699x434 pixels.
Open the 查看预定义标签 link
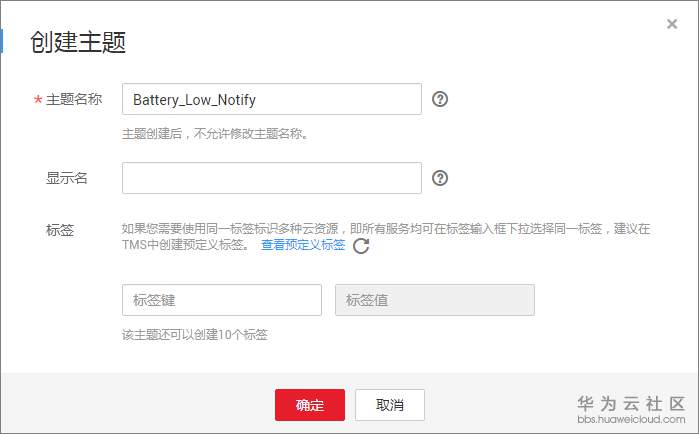(303, 245)
